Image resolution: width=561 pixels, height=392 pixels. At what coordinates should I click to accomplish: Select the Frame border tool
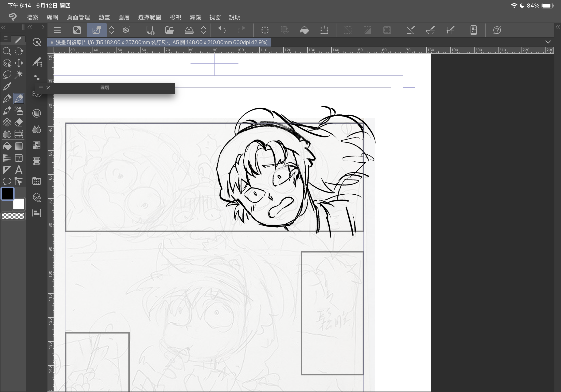pos(19,158)
